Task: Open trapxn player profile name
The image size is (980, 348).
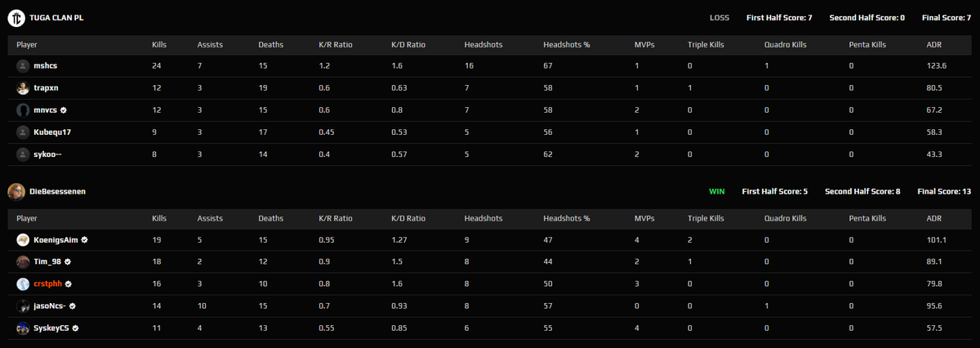Action: pos(47,88)
